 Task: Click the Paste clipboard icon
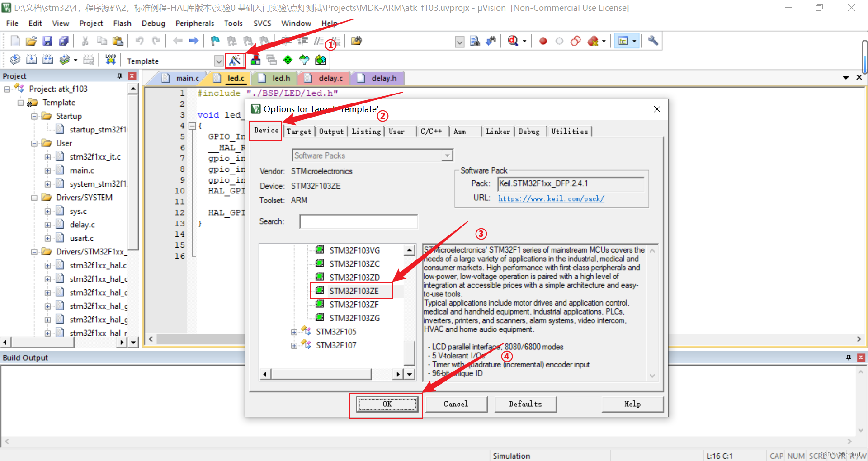(118, 41)
